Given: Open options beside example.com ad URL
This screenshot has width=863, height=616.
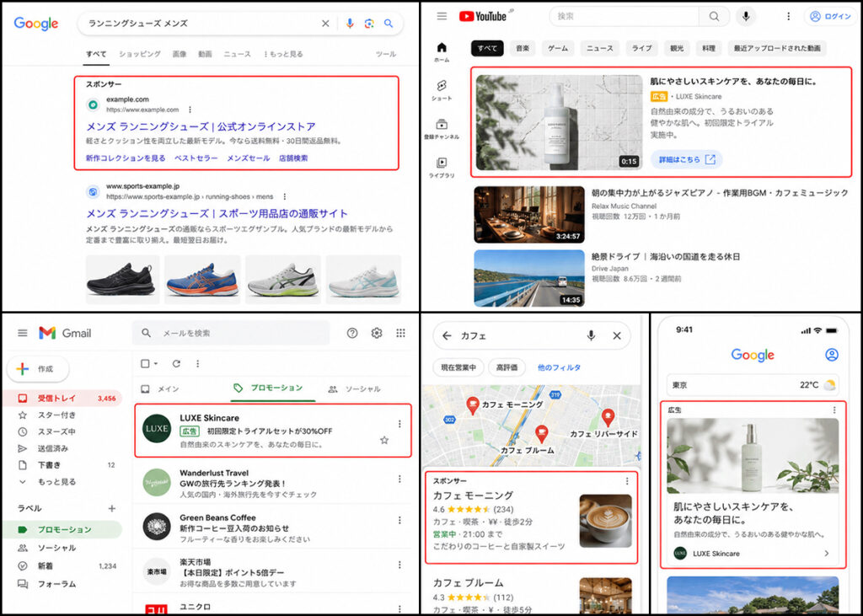Looking at the screenshot, I should [190, 110].
